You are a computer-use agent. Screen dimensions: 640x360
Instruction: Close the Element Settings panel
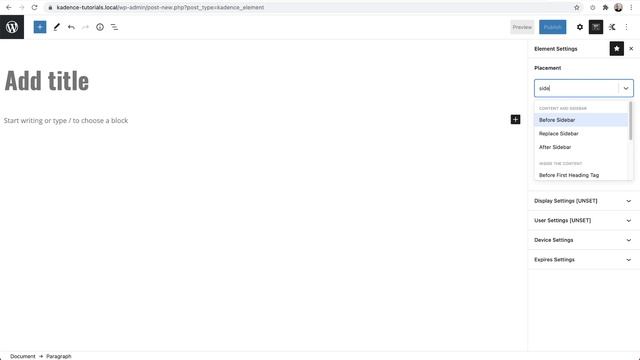(631, 49)
